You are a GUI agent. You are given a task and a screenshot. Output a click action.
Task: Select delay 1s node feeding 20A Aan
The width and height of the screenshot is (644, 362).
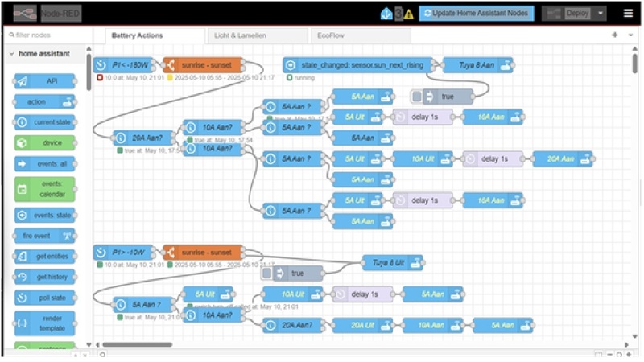click(493, 158)
